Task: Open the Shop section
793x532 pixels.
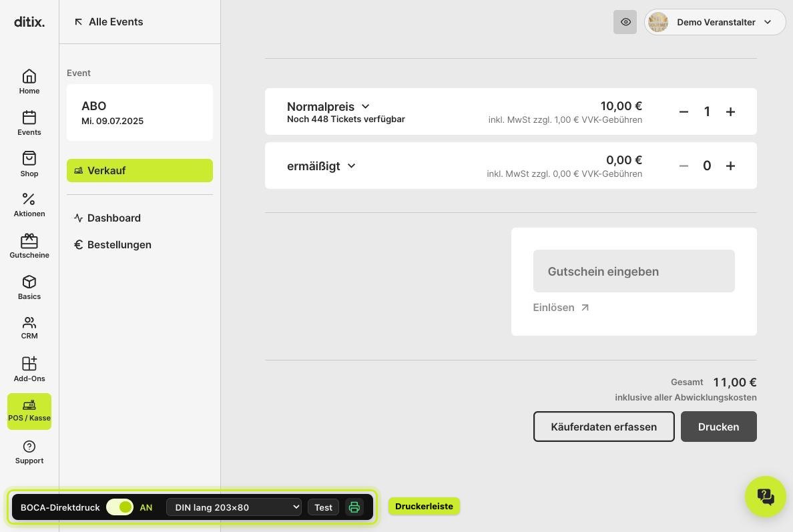Action: click(x=29, y=164)
